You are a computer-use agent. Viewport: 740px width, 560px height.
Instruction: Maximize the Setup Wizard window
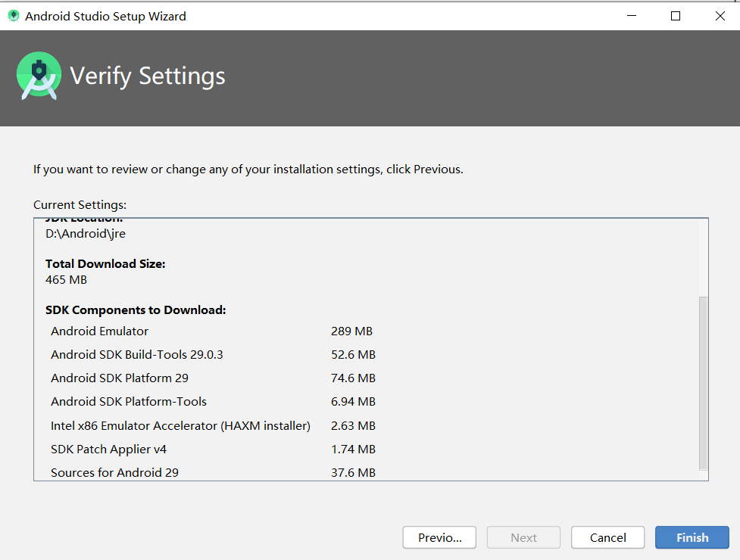point(676,16)
